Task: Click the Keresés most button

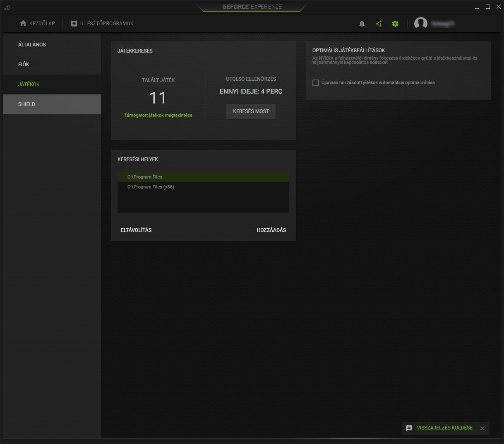Action: click(251, 111)
